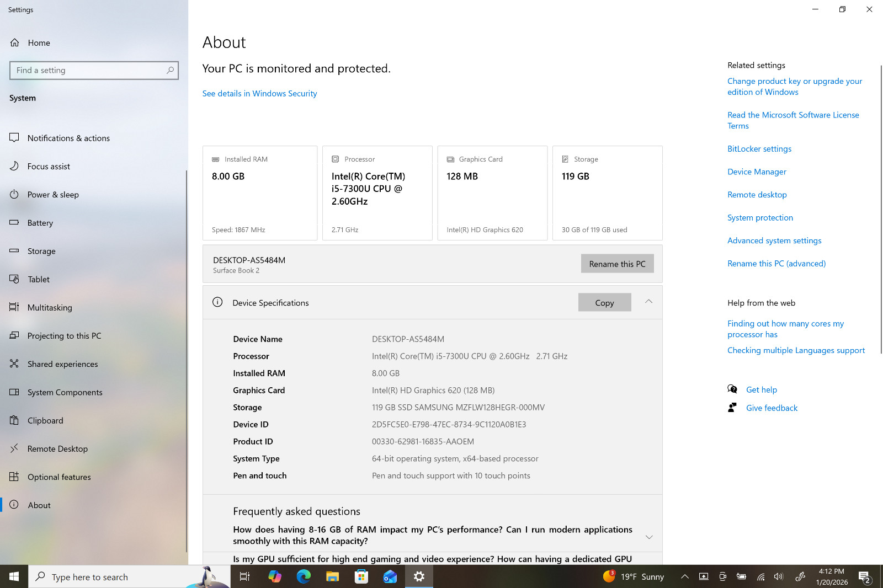The width and height of the screenshot is (883, 588).
Task: Select Projecting to this PC icon
Action: click(14, 335)
